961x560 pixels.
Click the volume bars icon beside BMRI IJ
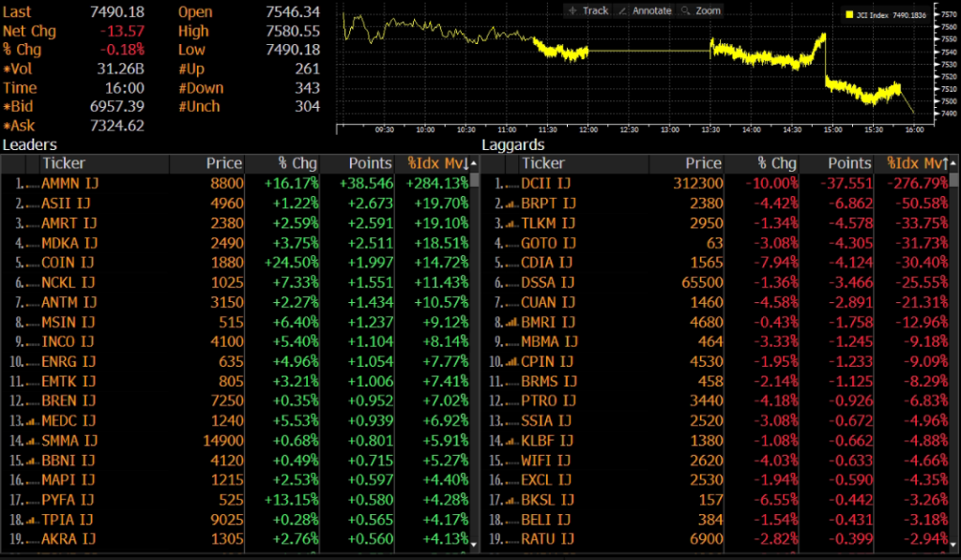coord(511,323)
